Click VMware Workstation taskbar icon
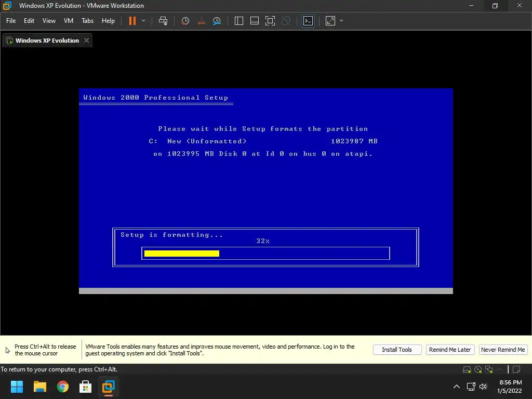Screen dimensions: 532x399 pos(109,387)
